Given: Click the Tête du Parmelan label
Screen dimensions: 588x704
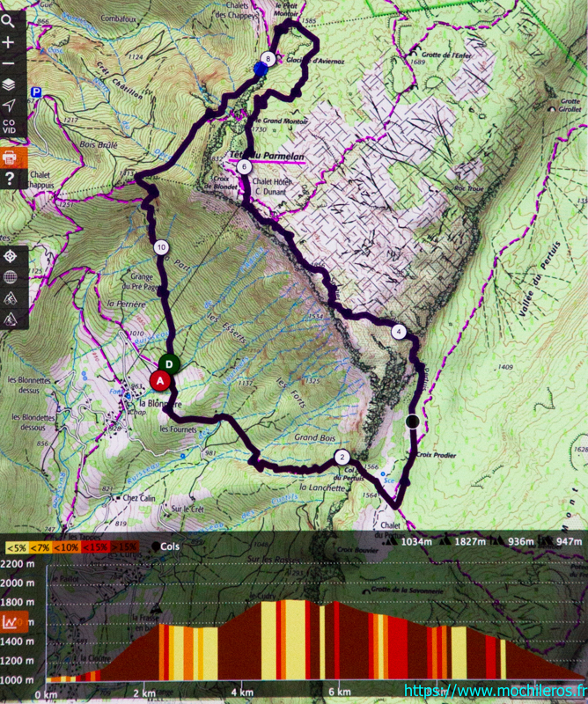Looking at the screenshot, I should click(x=267, y=157).
